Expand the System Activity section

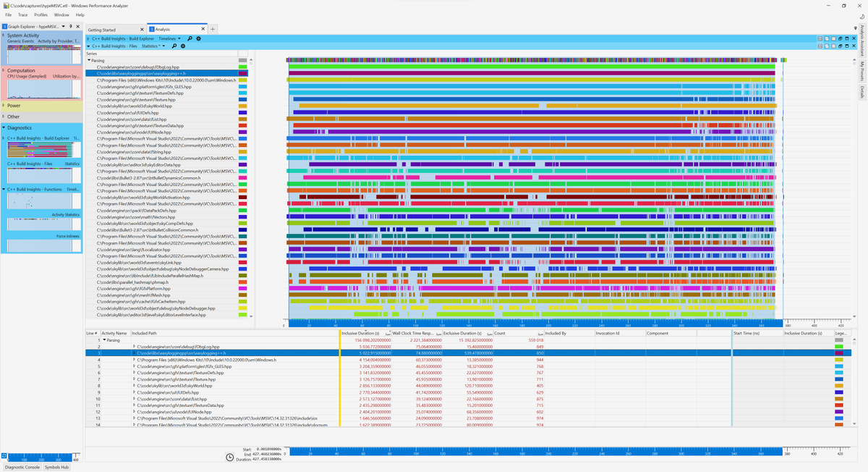(x=4, y=35)
